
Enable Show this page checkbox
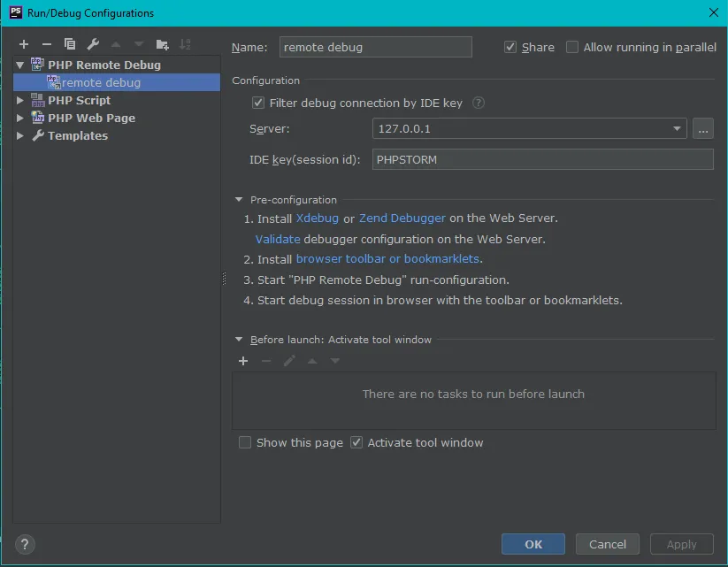pos(245,442)
